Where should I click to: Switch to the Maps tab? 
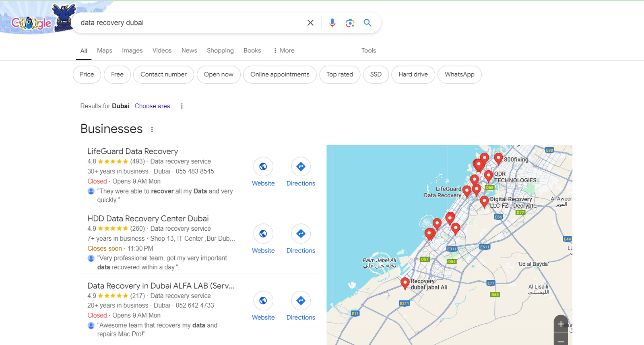tap(105, 51)
